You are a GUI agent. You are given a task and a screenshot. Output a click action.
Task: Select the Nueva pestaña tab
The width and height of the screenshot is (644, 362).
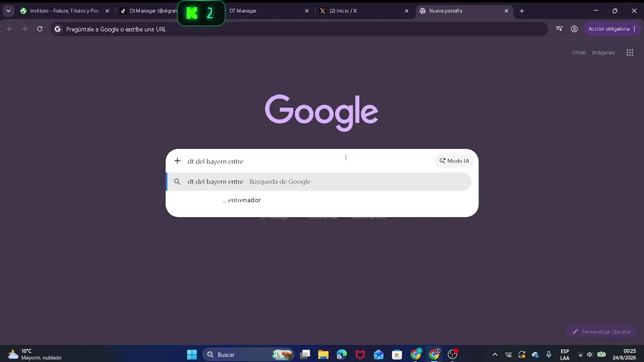pyautogui.click(x=464, y=11)
